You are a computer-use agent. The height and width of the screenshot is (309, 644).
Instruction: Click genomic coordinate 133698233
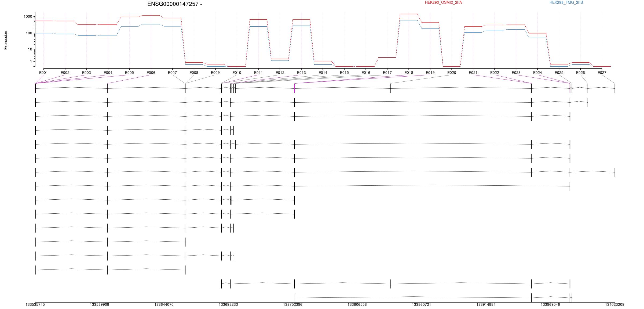point(228,304)
